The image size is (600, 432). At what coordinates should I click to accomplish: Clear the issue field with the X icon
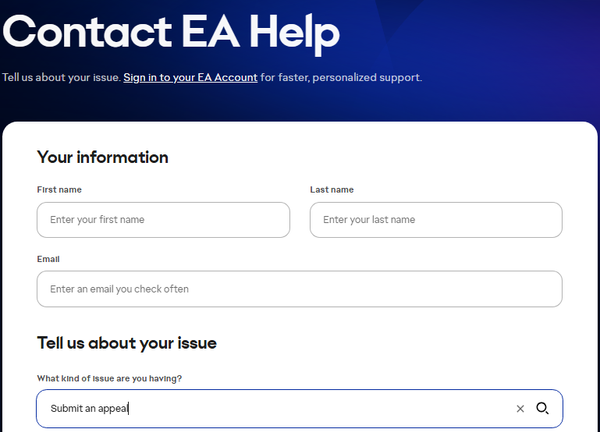pos(520,409)
